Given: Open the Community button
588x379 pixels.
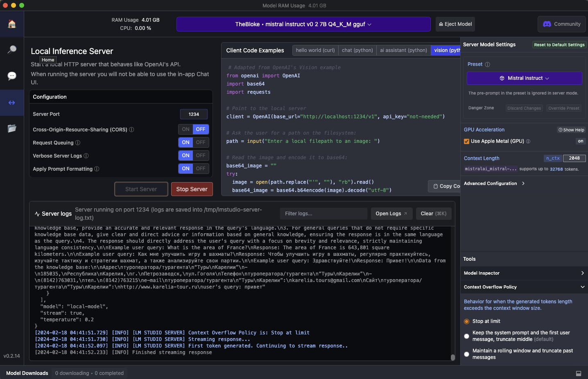Looking at the screenshot, I should tap(562, 24).
